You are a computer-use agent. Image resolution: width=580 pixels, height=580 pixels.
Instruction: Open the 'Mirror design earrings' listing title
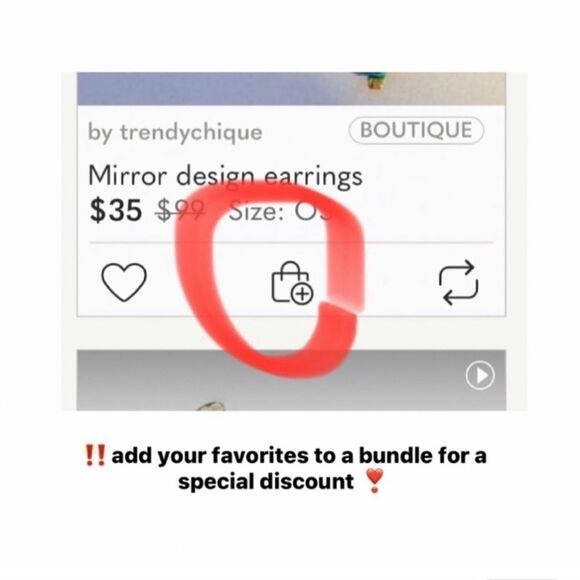225,177
